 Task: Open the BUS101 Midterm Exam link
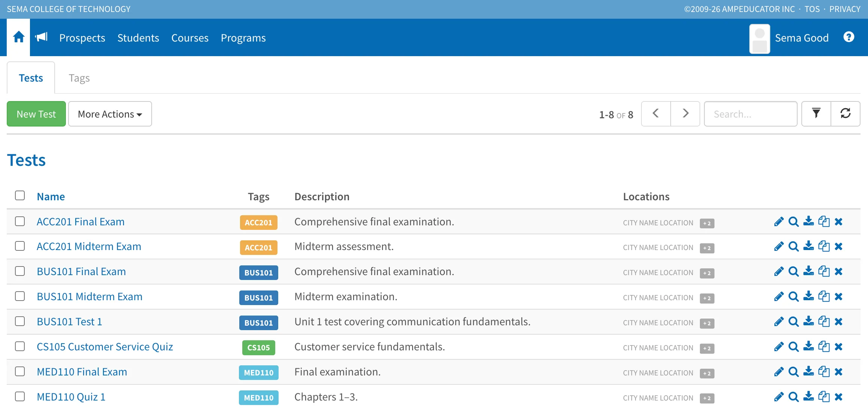point(89,296)
